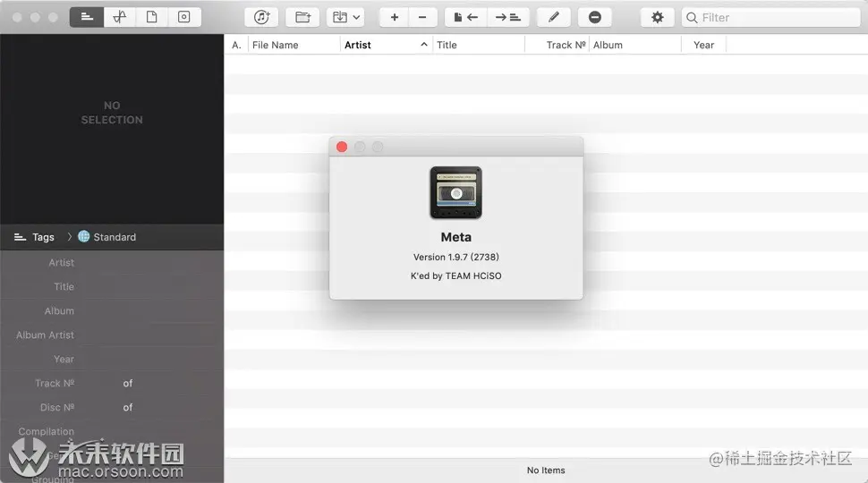Sort by the A. column header
The width and height of the screenshot is (868, 483).
(x=236, y=45)
